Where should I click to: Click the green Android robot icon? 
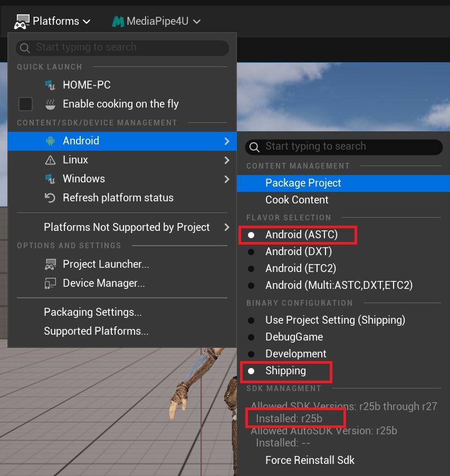click(50, 141)
